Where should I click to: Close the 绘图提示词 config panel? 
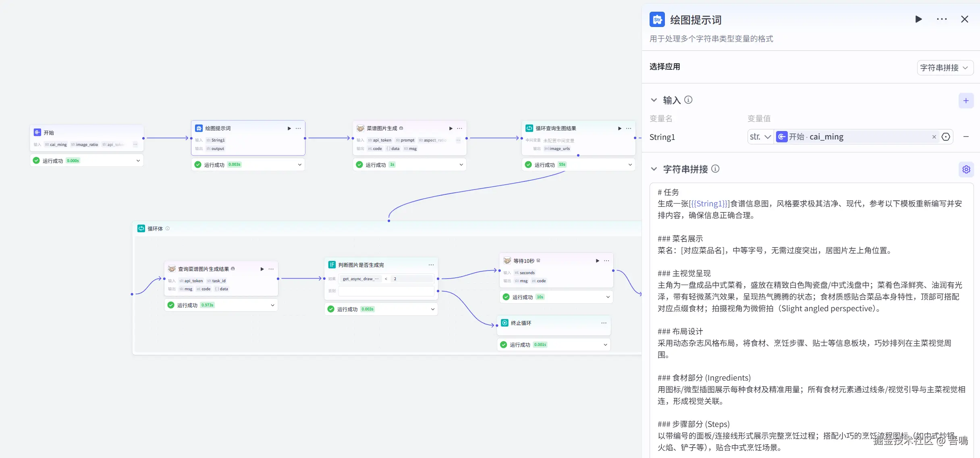pyautogui.click(x=964, y=19)
